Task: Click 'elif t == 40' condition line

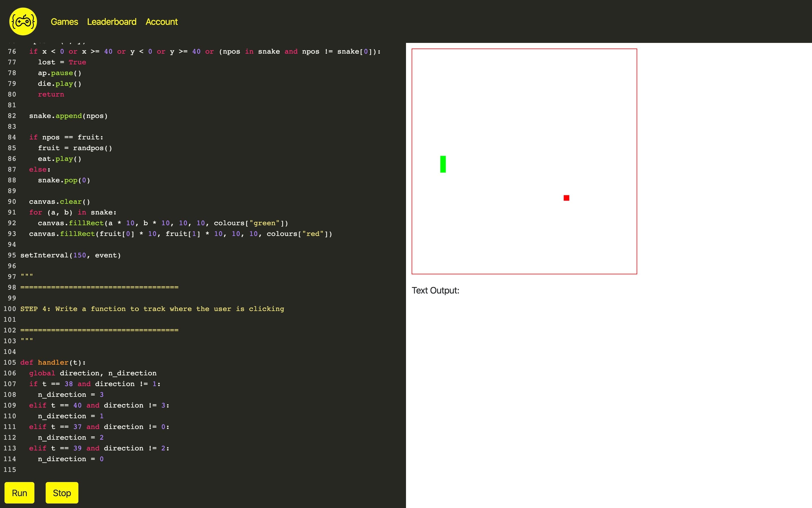Action: [99, 406]
